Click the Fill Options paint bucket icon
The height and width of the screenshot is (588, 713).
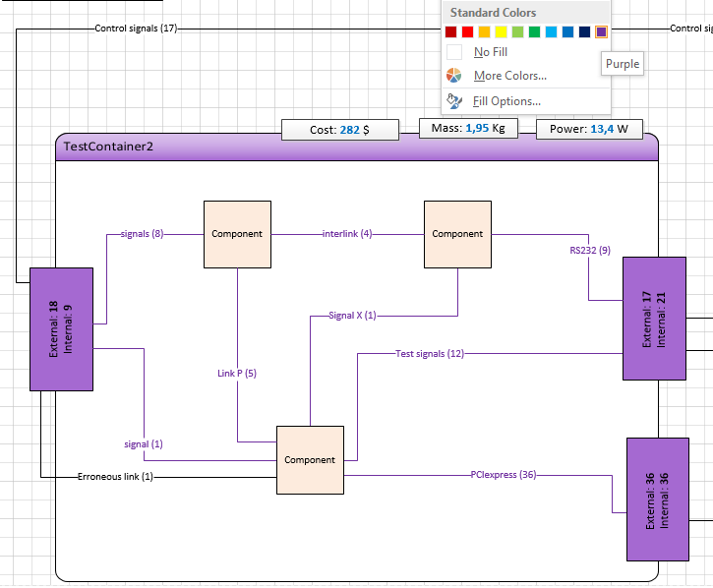pos(453,101)
